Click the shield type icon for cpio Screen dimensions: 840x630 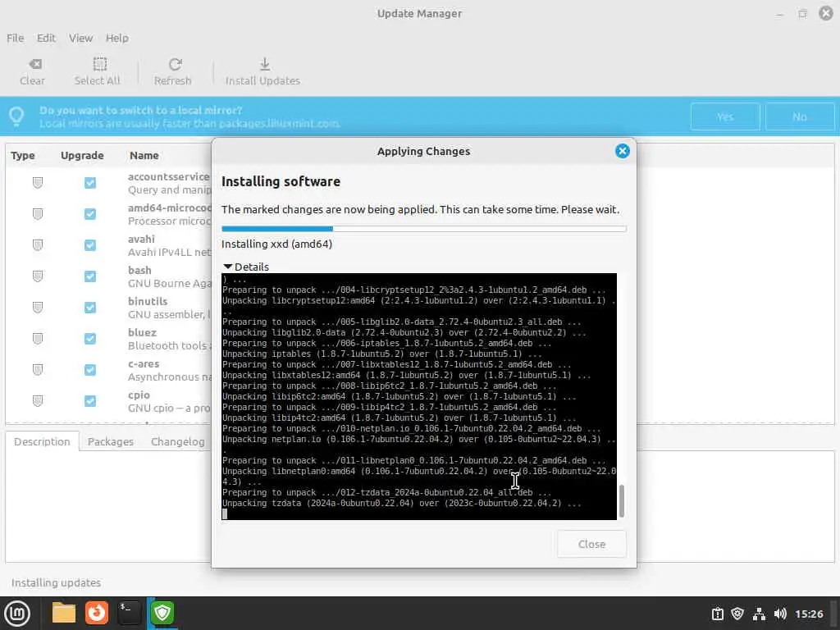coord(38,400)
